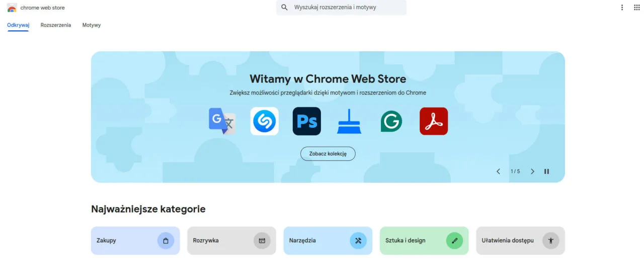The width and height of the screenshot is (644, 264).
Task: Open the Grammarly extension icon
Action: (x=391, y=121)
